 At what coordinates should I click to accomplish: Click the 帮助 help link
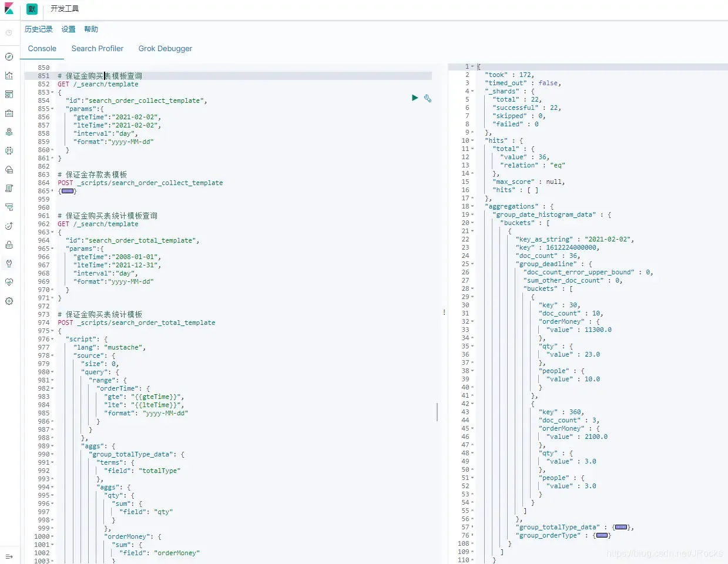91,29
